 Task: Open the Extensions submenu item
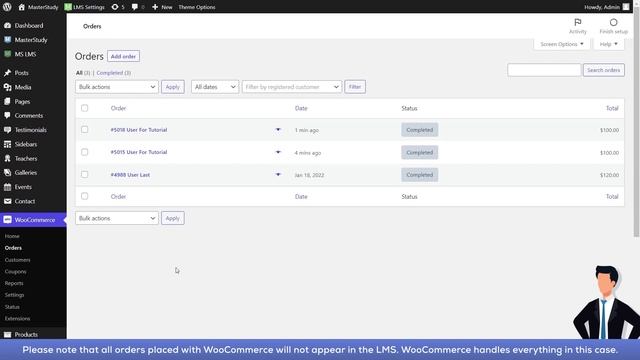click(18, 319)
